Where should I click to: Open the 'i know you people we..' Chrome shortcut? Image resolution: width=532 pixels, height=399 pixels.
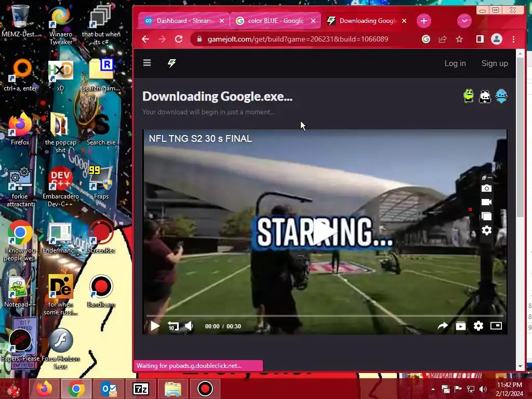[x=20, y=241]
